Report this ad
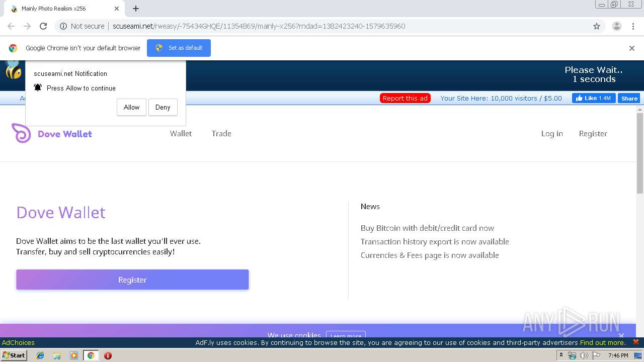The width and height of the screenshot is (644, 362). click(x=405, y=98)
